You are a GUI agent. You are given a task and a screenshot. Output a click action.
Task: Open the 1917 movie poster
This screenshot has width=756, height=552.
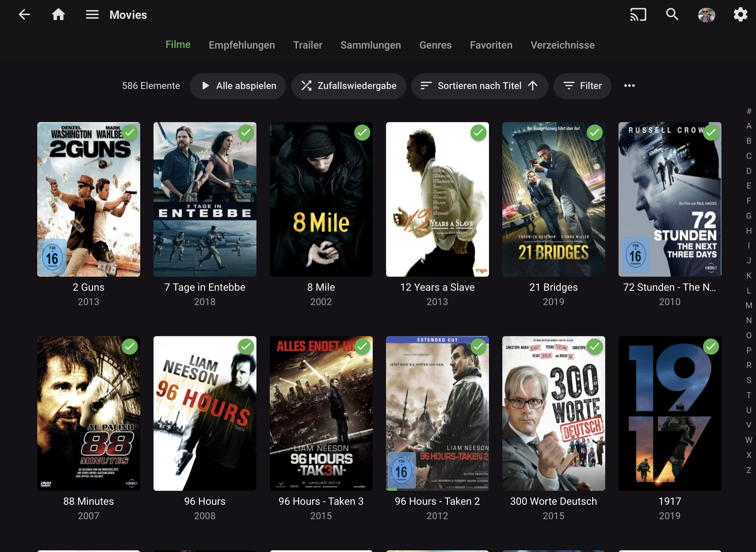tap(670, 413)
